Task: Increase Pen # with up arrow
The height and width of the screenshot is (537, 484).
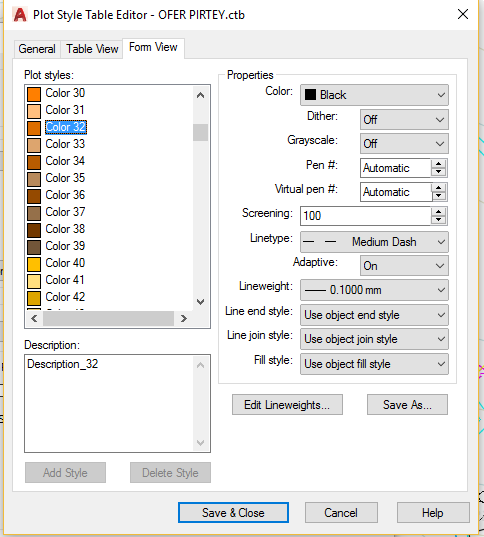Action: coord(438,164)
